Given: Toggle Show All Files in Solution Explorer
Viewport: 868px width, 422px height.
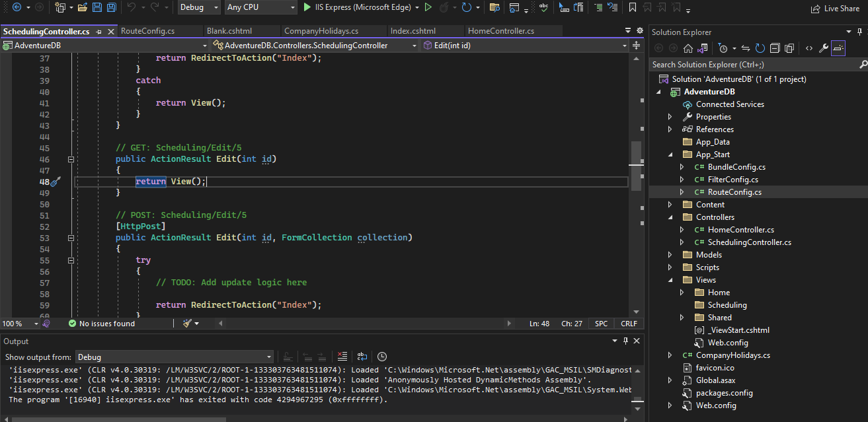Looking at the screenshot, I should pyautogui.click(x=789, y=48).
